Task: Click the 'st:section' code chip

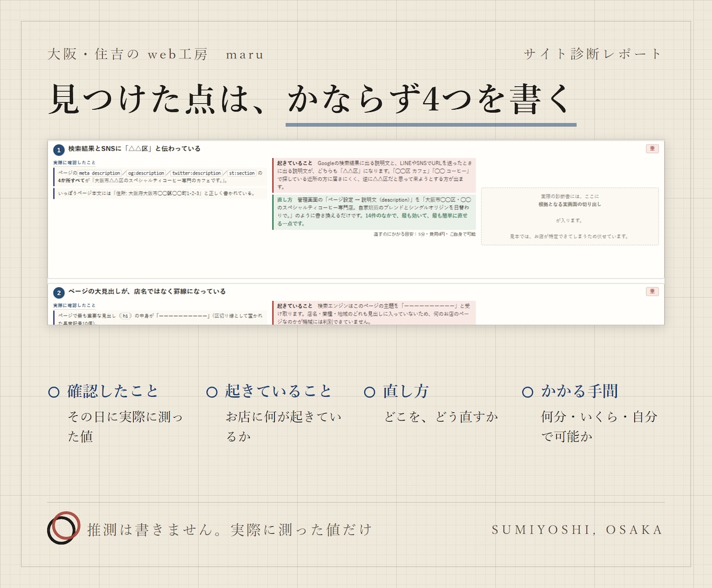Action: click(242, 173)
